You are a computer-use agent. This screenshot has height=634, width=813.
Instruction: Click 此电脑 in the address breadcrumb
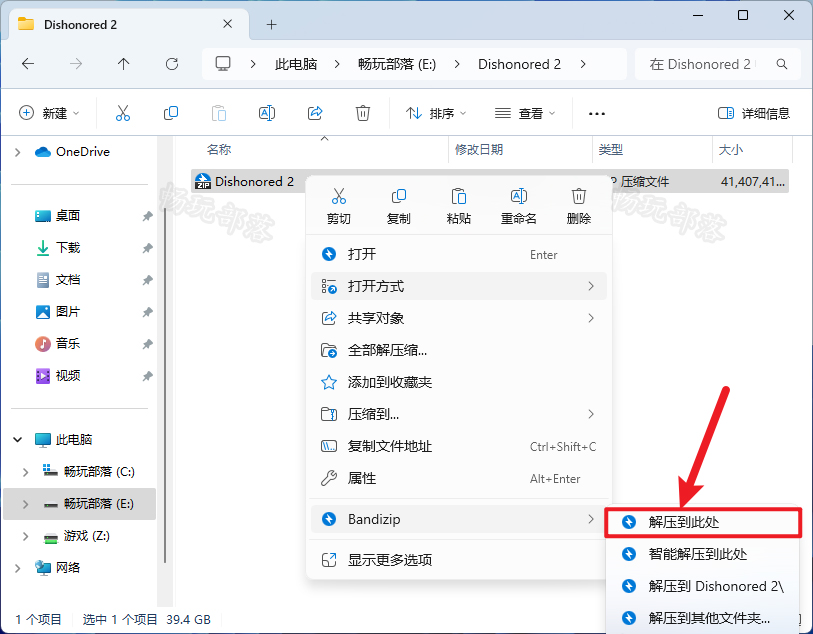click(x=296, y=64)
